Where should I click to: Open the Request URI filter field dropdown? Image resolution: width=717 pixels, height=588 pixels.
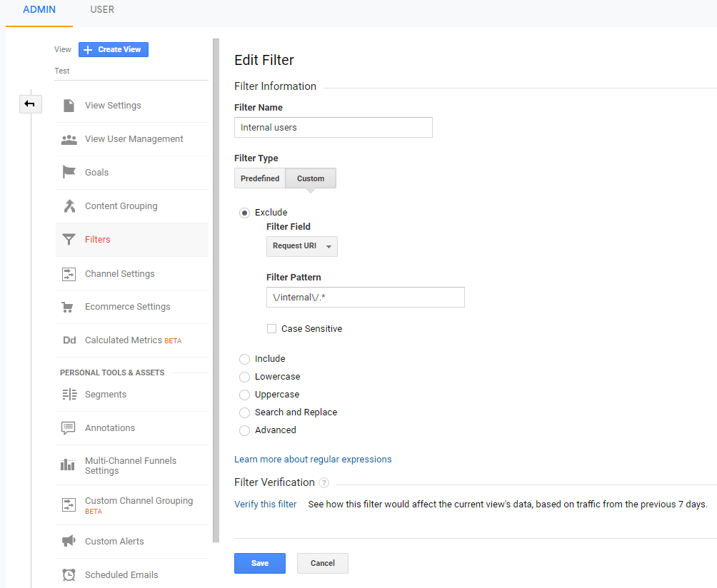[301, 246]
